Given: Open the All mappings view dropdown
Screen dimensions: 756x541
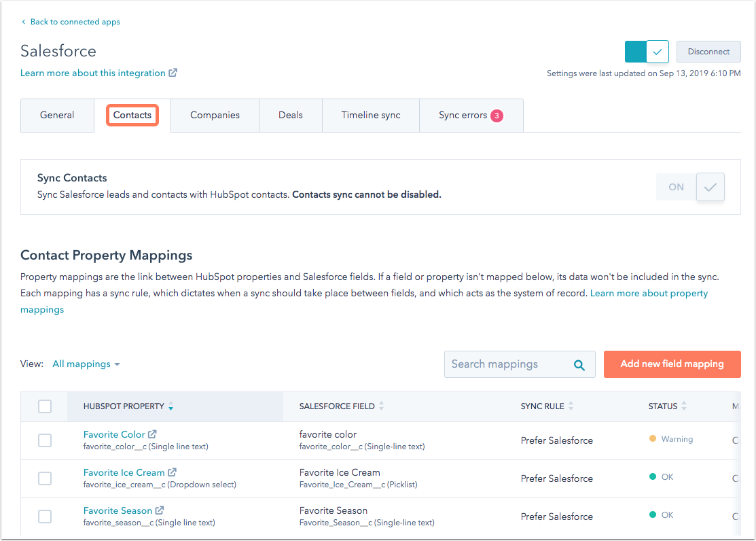Looking at the screenshot, I should (x=86, y=364).
